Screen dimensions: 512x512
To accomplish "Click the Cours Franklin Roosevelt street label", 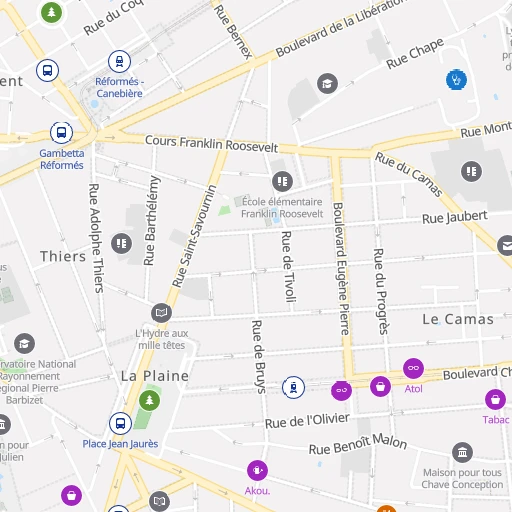I will (x=211, y=144).
